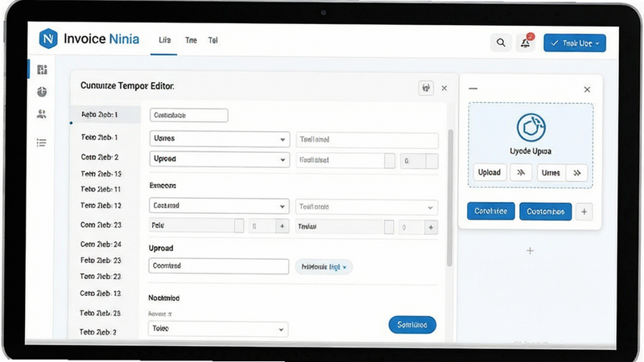Click the plus sign below the side panel

tap(530, 251)
